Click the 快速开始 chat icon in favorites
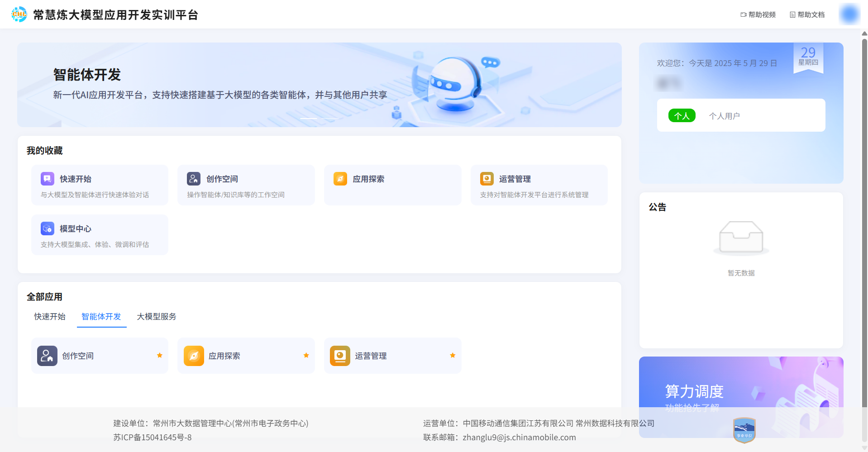This screenshot has height=452, width=868. click(x=48, y=179)
